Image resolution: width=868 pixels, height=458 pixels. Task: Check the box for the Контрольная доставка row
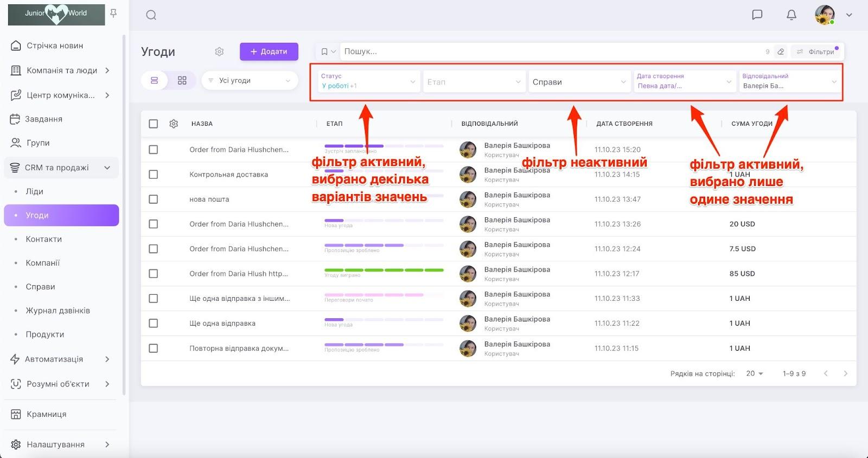(x=154, y=175)
